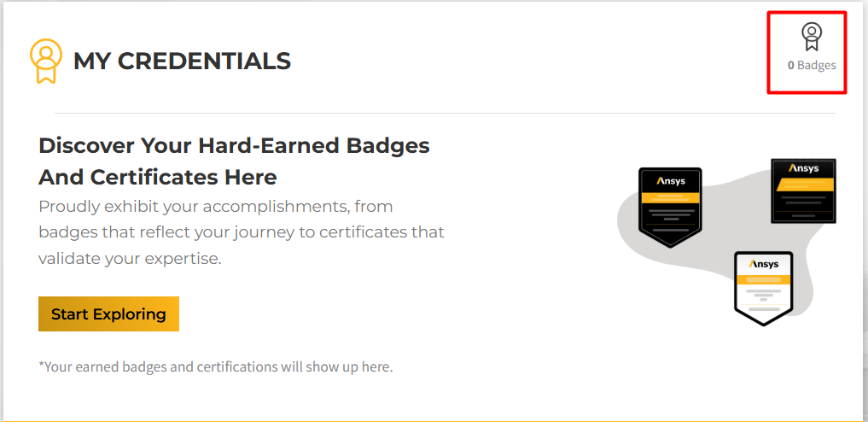Click the number 0 in badge count

(791, 65)
